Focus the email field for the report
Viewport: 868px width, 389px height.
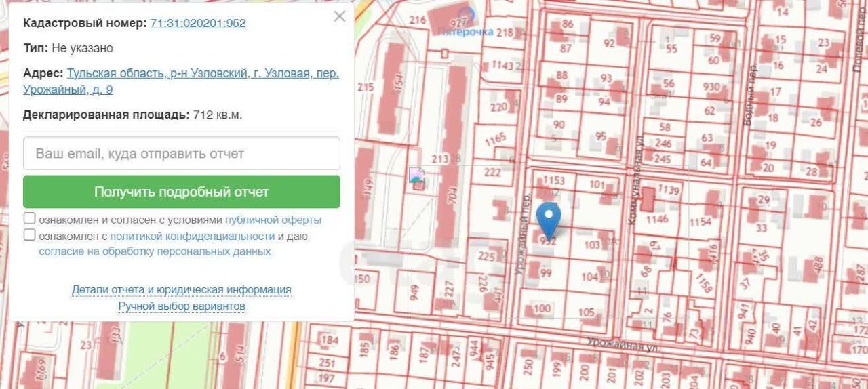(x=181, y=154)
